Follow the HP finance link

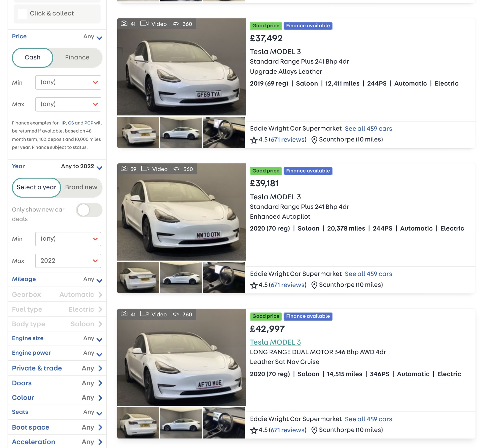coord(62,123)
